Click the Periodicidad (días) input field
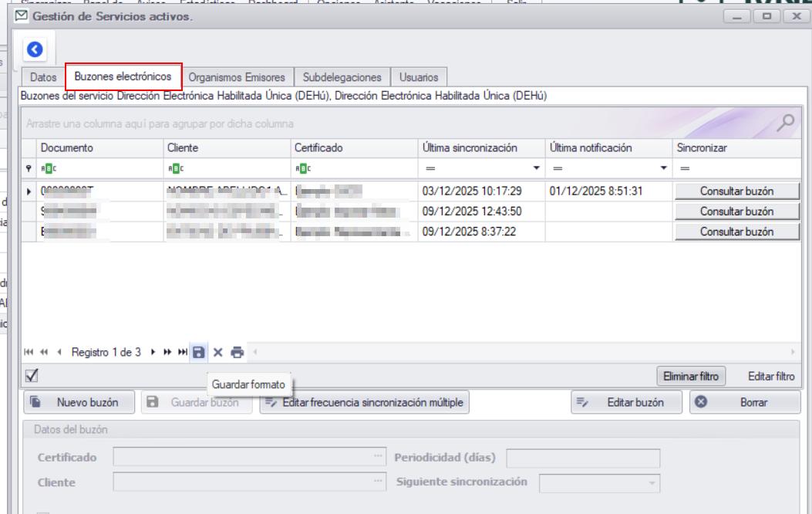Viewport: 812px width, 514px height. 582,458
